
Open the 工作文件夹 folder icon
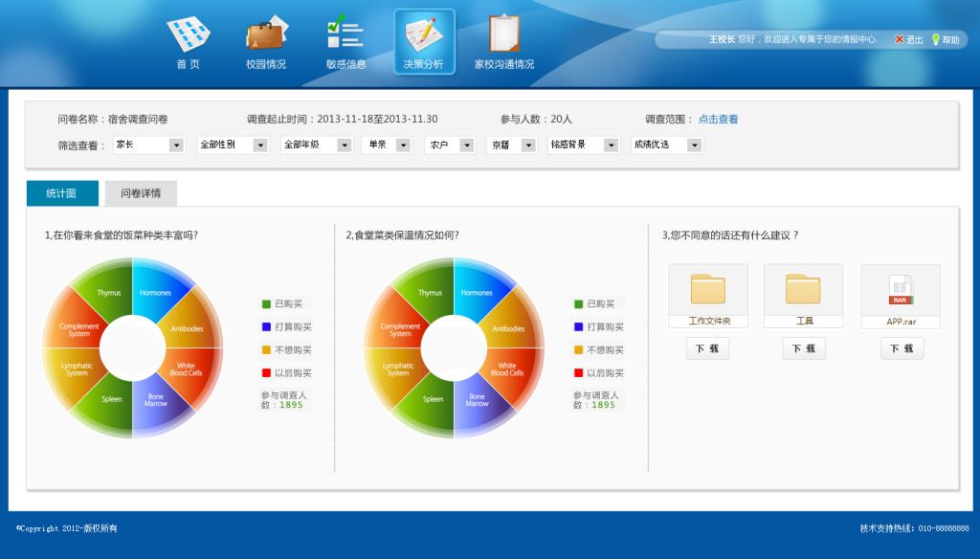pos(707,289)
